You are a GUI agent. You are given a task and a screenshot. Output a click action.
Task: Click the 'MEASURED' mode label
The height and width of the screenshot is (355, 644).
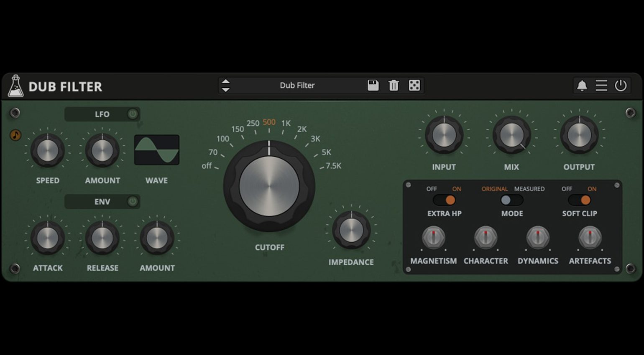coord(529,189)
